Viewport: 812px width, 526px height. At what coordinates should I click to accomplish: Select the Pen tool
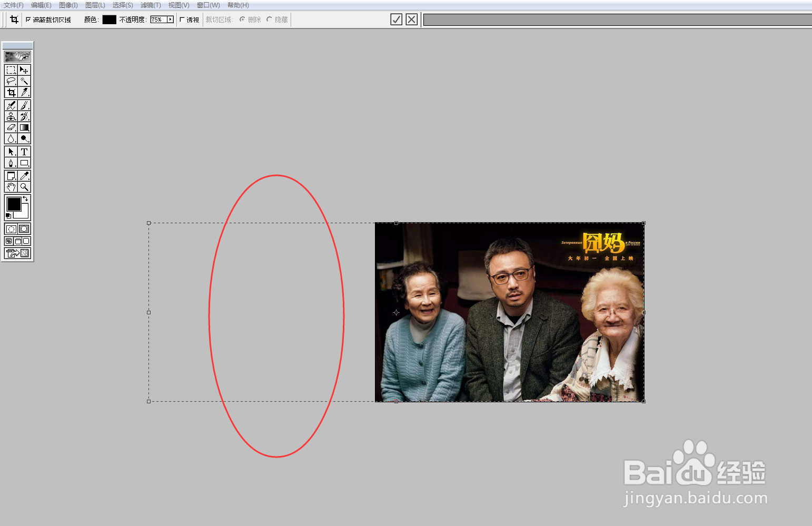[11, 163]
